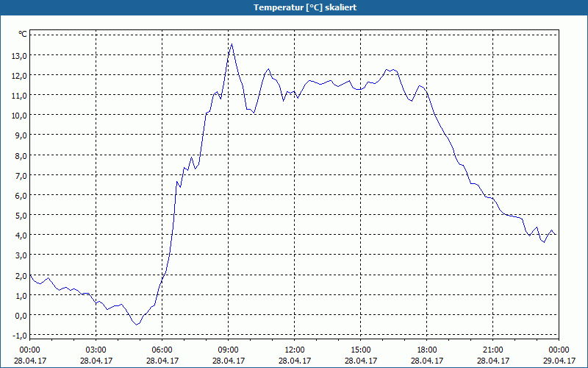
Task: Select the 03:00 time label
Action: pyautogui.click(x=96, y=350)
